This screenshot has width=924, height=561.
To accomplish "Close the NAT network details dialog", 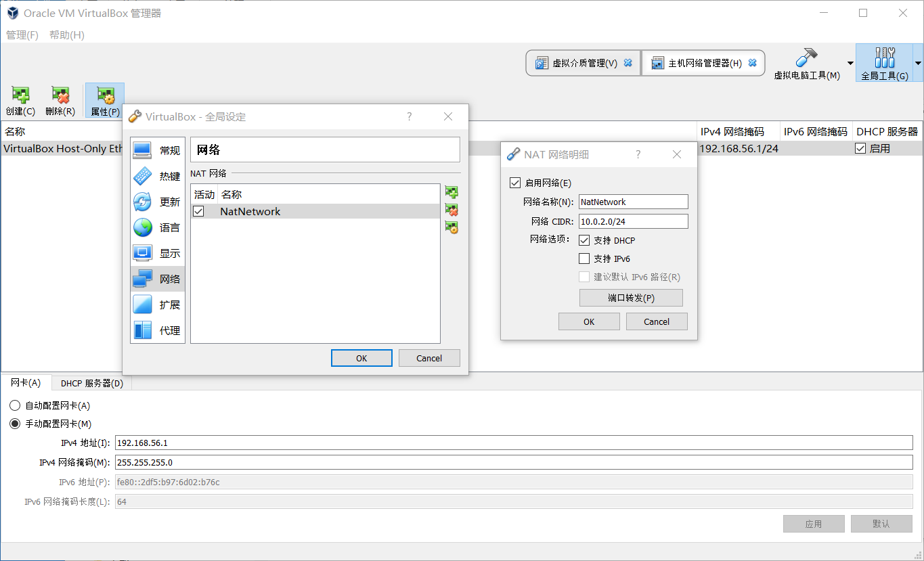I will pos(677,154).
